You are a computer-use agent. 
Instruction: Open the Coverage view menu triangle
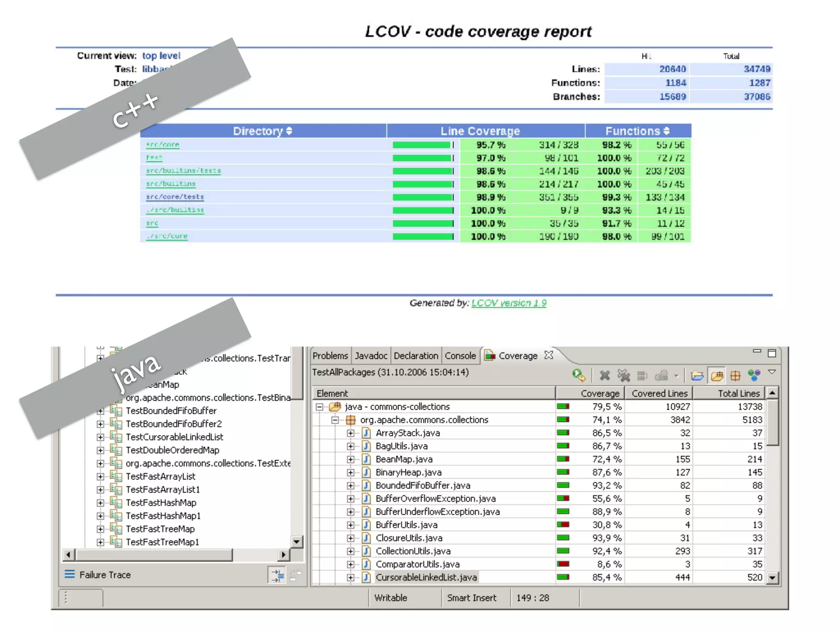772,372
